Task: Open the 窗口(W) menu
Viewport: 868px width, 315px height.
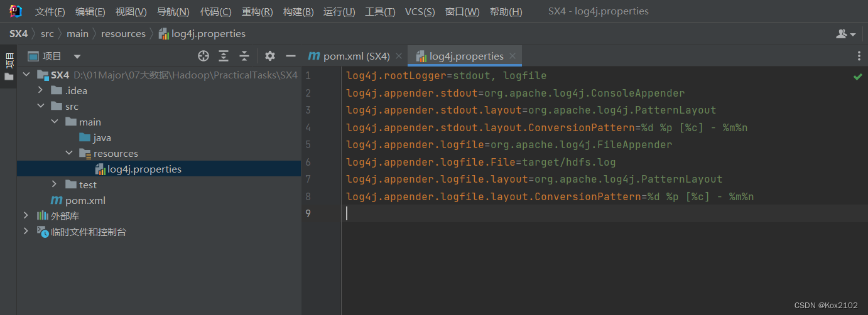Action: pyautogui.click(x=462, y=12)
